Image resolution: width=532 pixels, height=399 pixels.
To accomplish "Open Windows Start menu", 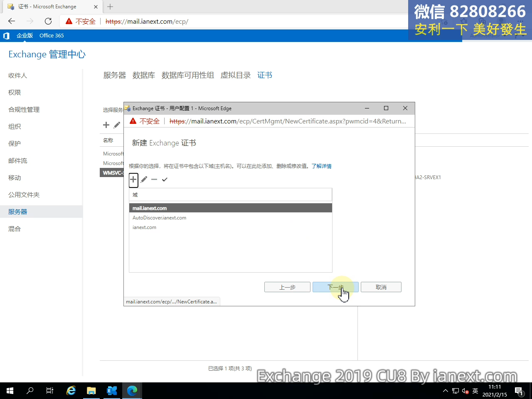I will (x=10, y=391).
